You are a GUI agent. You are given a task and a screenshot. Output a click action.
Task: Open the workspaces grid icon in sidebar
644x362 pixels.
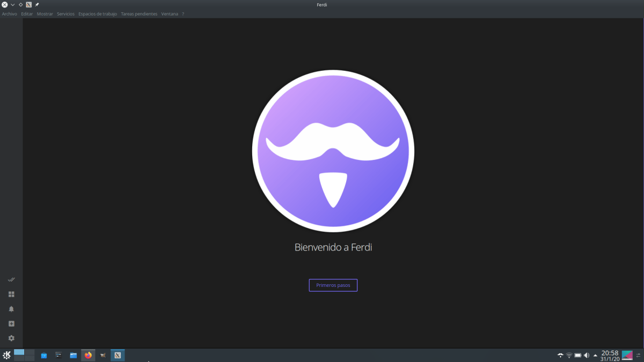point(11,294)
